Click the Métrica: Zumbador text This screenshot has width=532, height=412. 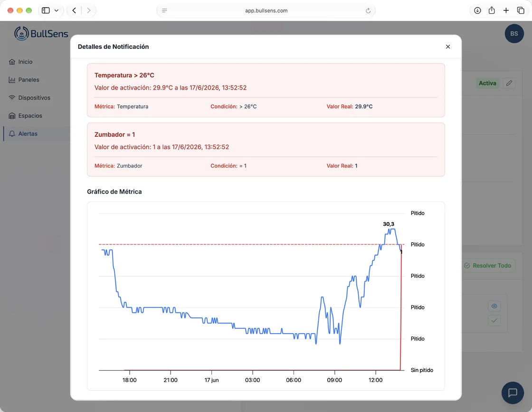[118, 166]
